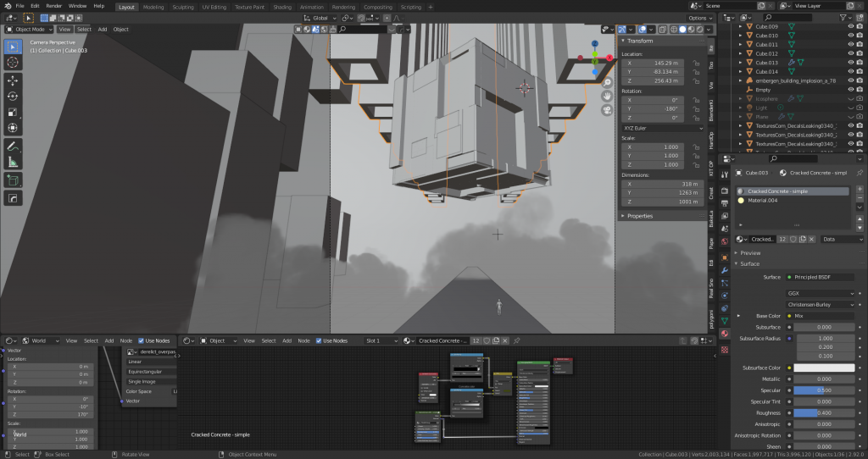Open Object Data properties green triangle tab
The width and height of the screenshot is (868, 459).
[x=725, y=321]
